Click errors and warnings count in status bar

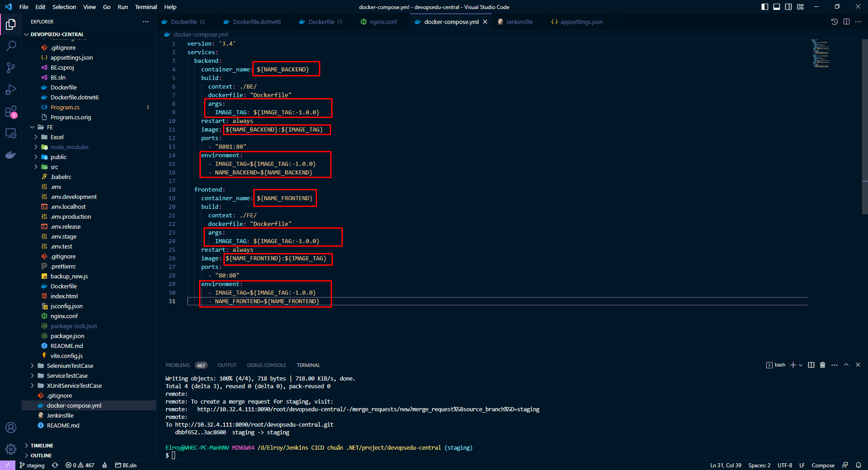[x=80, y=465]
